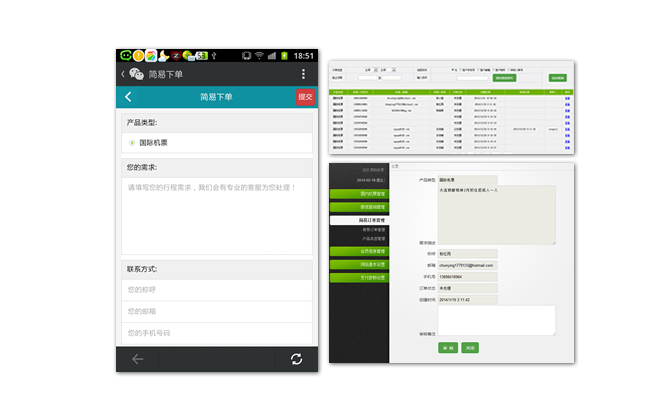Open the three-dot overflow menu

tap(303, 74)
